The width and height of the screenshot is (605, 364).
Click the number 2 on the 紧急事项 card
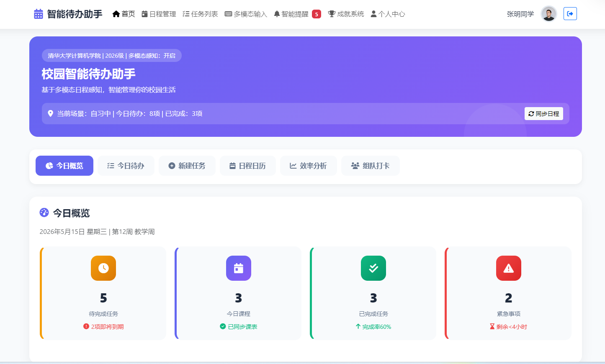point(509,298)
